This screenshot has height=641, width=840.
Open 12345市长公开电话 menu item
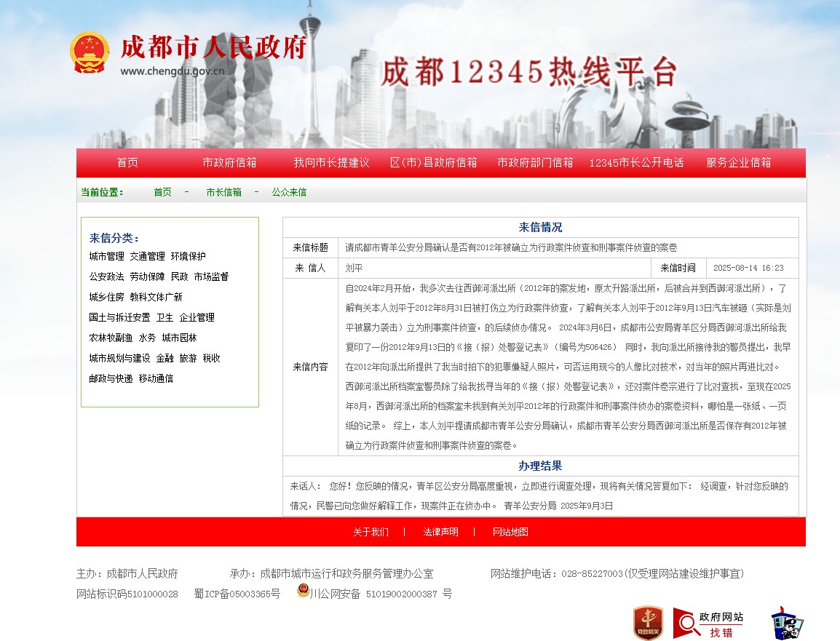pyautogui.click(x=636, y=163)
